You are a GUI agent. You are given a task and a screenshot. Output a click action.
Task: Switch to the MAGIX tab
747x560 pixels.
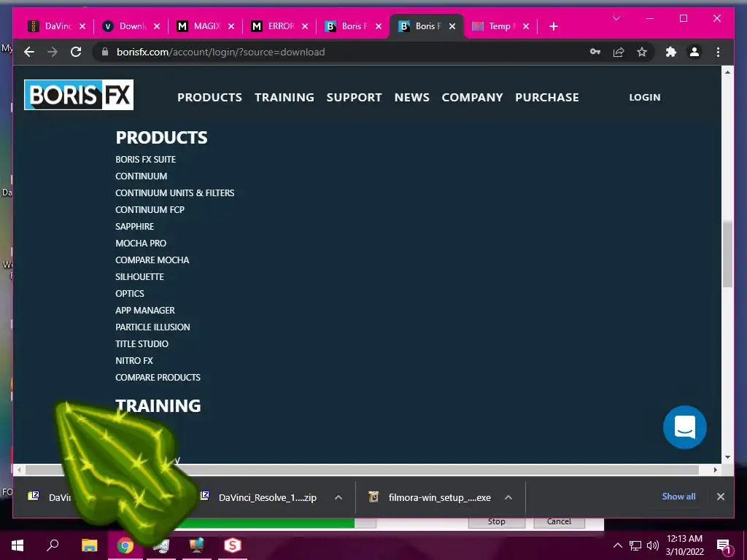click(x=199, y=26)
